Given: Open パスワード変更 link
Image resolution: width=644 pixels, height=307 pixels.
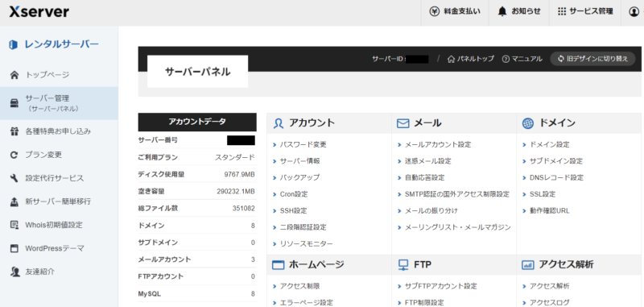Looking at the screenshot, I should tap(303, 145).
